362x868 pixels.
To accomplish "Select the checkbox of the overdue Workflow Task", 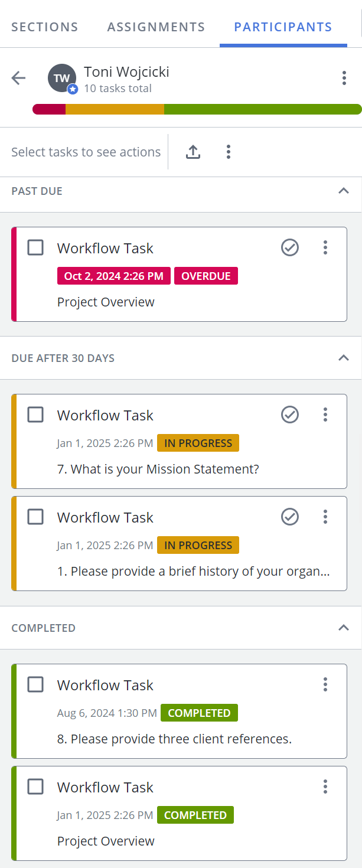I will (35, 247).
